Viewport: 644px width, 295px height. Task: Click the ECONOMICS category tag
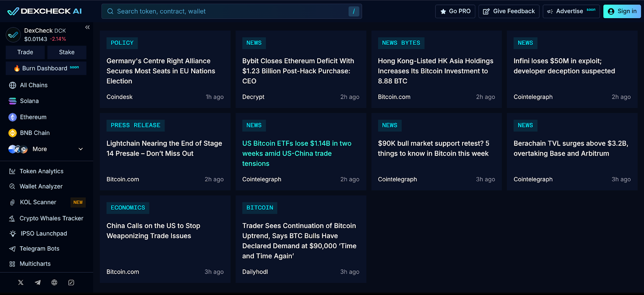click(x=128, y=208)
